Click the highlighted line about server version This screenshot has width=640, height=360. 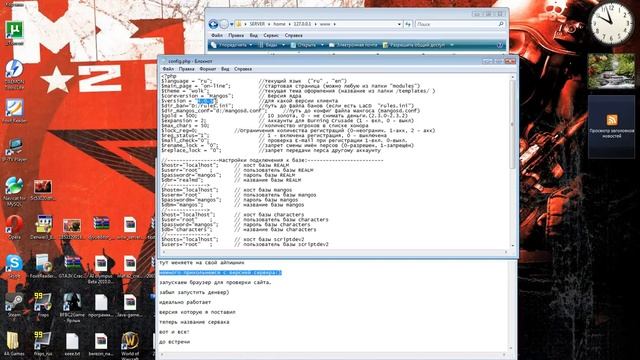coord(220,273)
